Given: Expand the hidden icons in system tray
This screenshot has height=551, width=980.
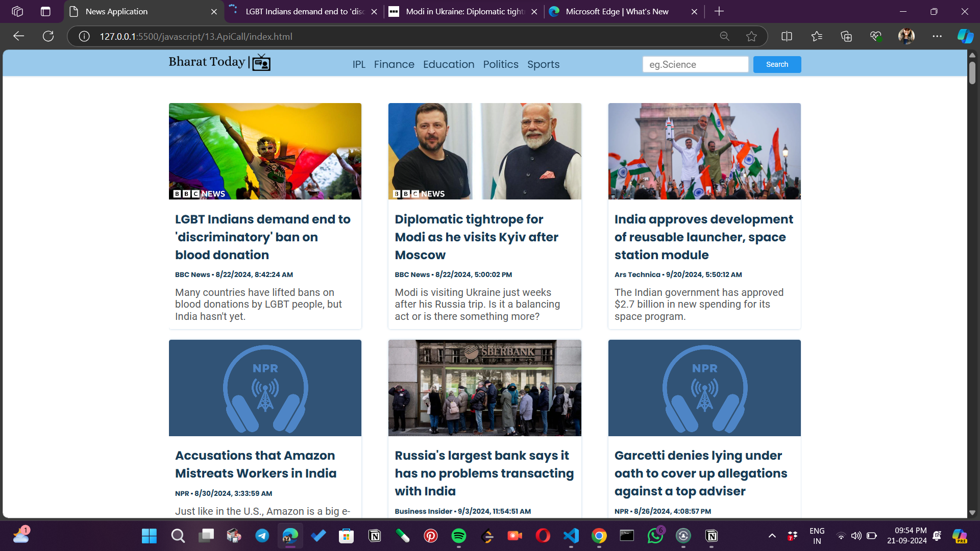Looking at the screenshot, I should click(772, 536).
